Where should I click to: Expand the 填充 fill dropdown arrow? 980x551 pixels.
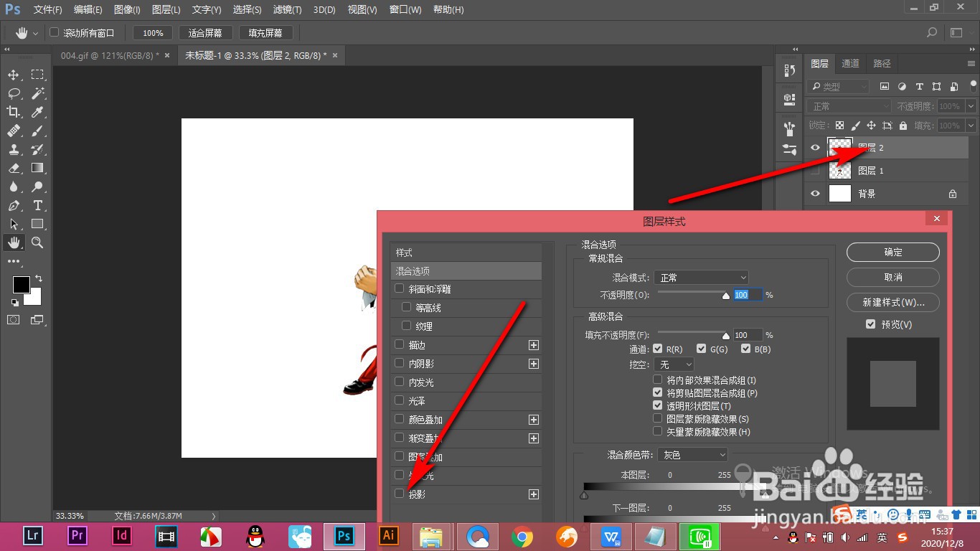click(971, 126)
